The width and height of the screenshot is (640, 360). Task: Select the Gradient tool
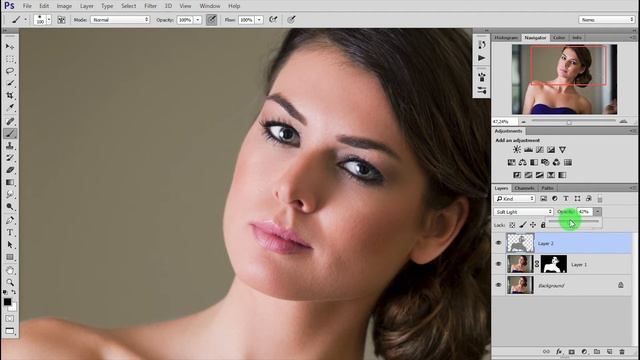(x=10, y=182)
